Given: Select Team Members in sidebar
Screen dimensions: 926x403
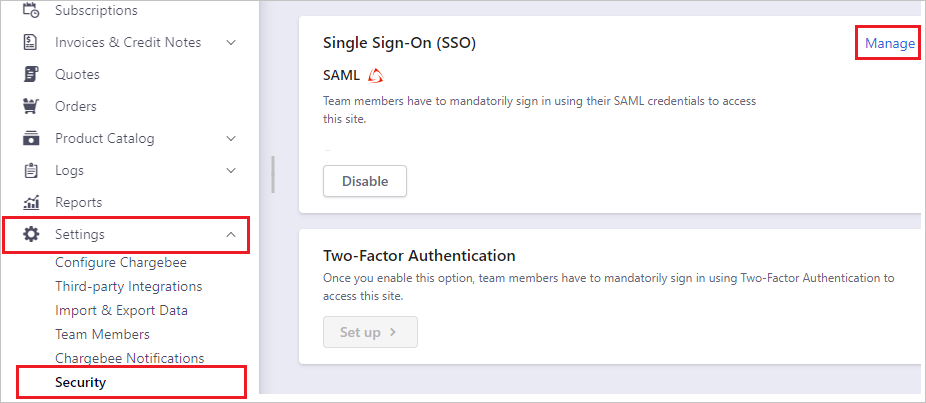Looking at the screenshot, I should (102, 335).
